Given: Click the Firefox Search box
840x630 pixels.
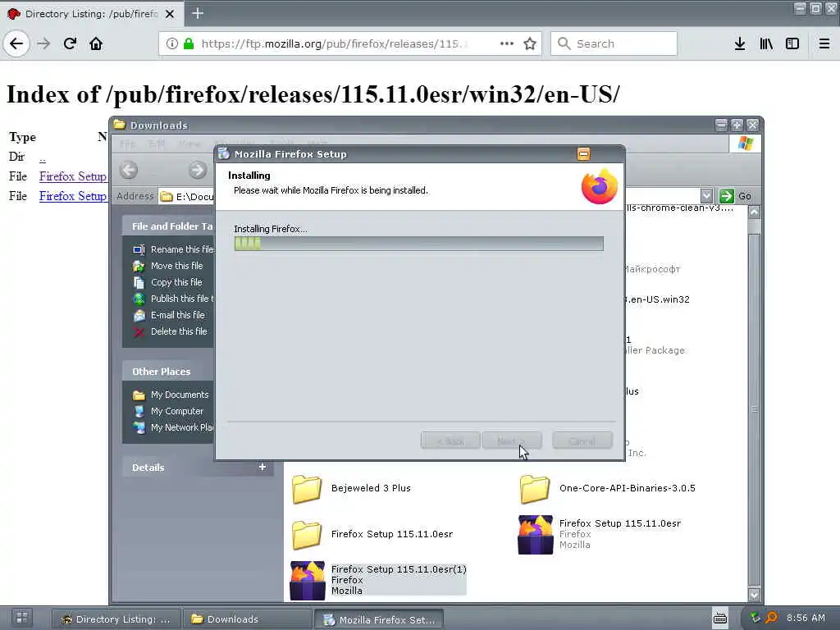Looking at the screenshot, I should pyautogui.click(x=614, y=43).
